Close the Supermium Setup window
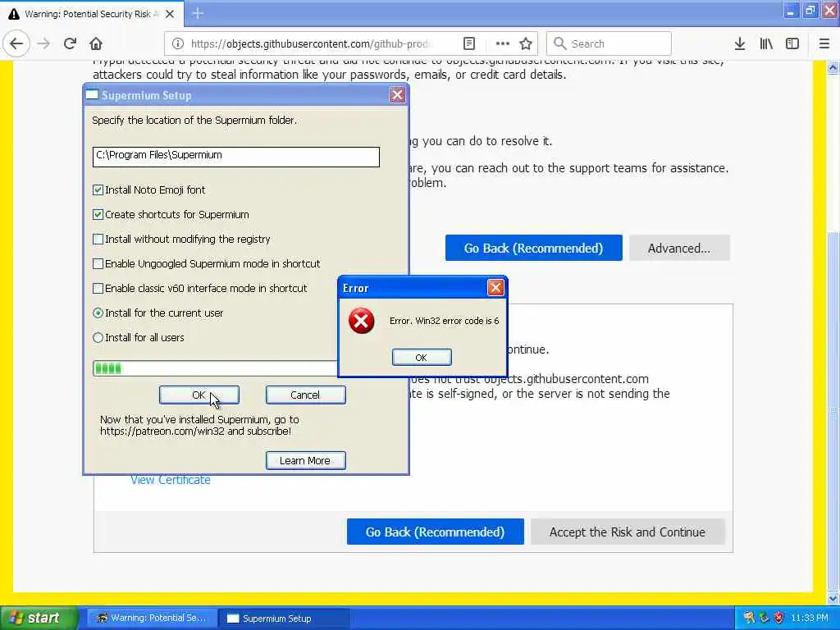The image size is (840, 630). (397, 95)
